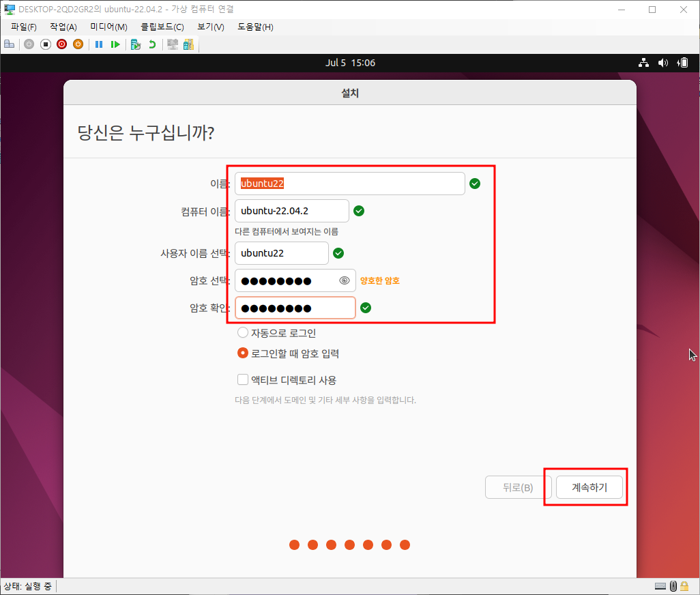The image size is (700, 595).
Task: Click the gray Start power icon
Action: point(29,44)
